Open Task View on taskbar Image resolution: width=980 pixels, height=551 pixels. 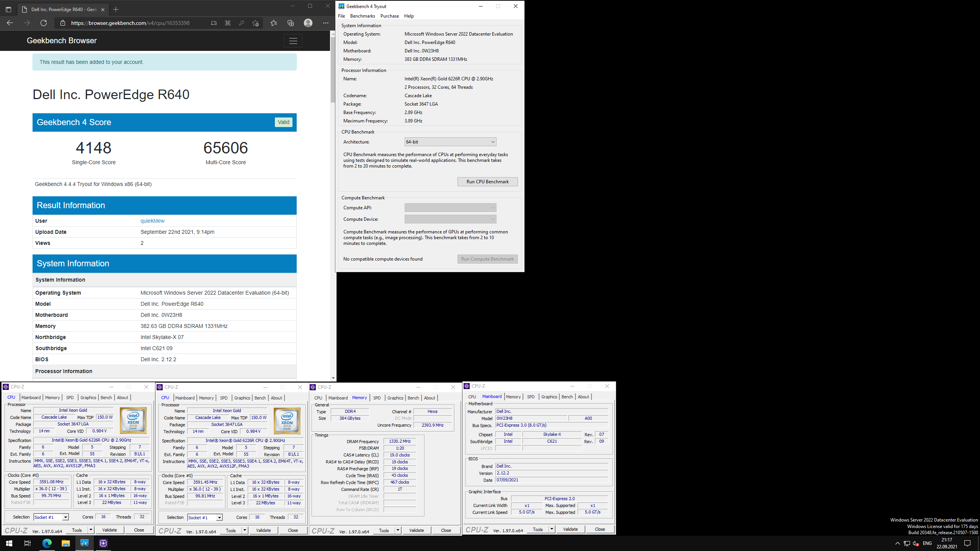28,543
